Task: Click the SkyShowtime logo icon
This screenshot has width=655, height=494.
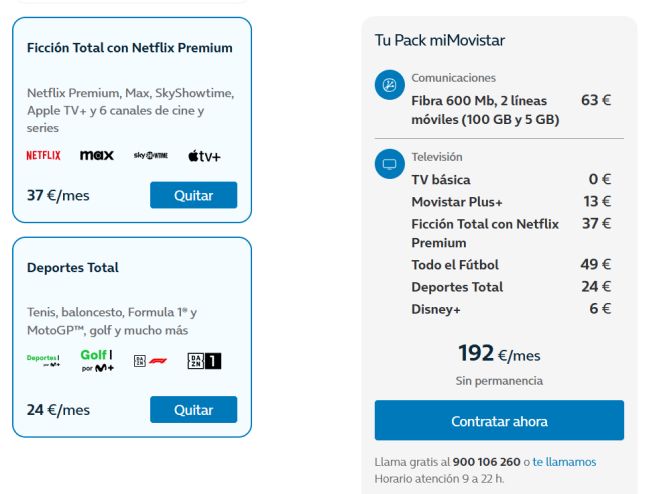Action: [151, 155]
